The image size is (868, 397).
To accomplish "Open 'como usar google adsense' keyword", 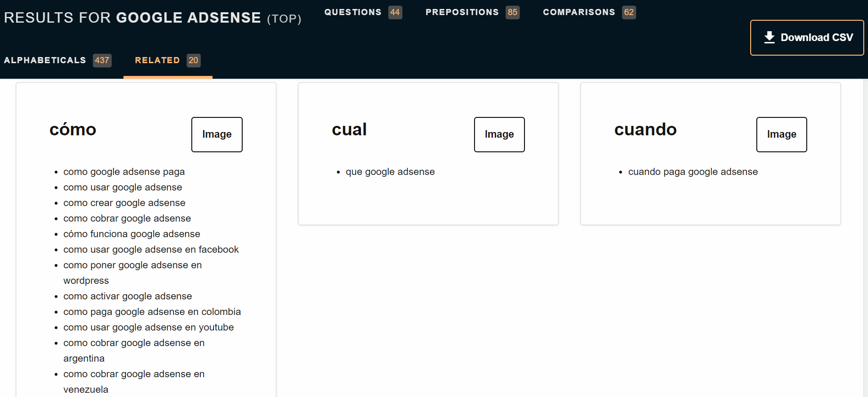I will (123, 187).
